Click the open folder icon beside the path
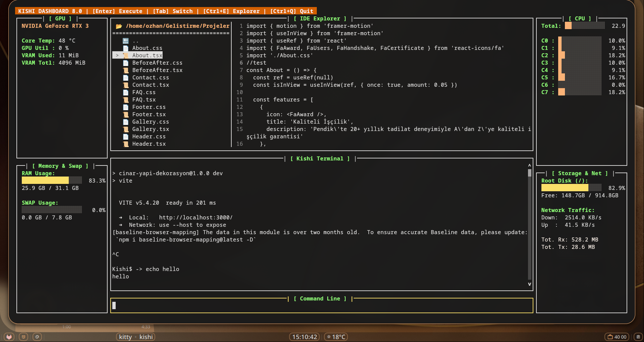 (119, 26)
